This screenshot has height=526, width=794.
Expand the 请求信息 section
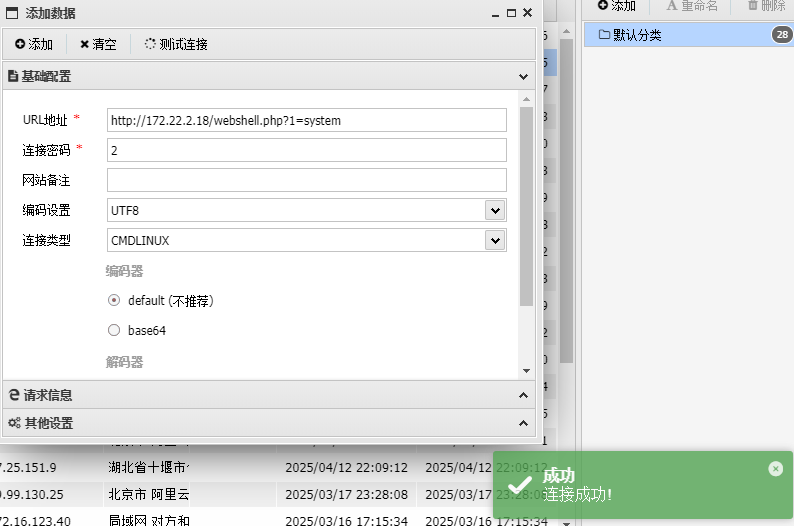click(523, 395)
